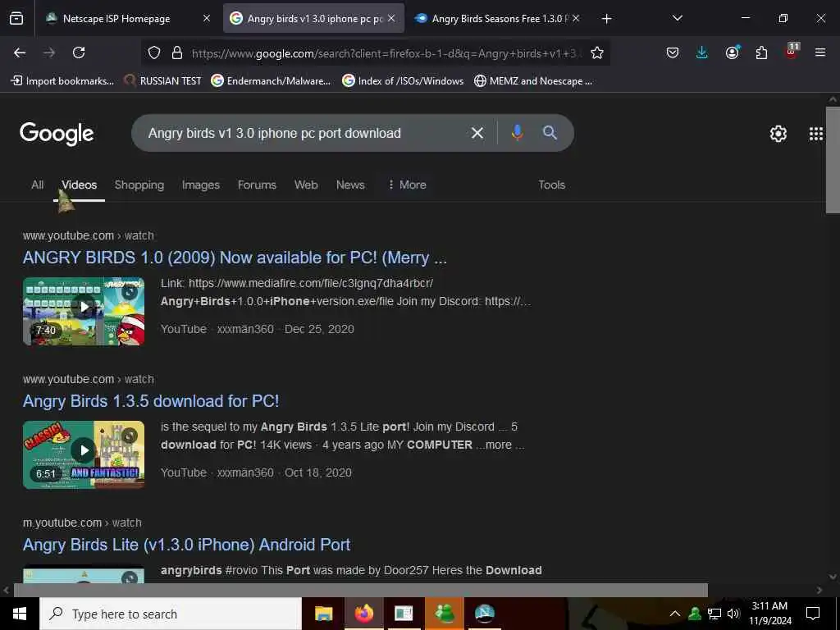Open Firefox application hamburger menu

819,52
